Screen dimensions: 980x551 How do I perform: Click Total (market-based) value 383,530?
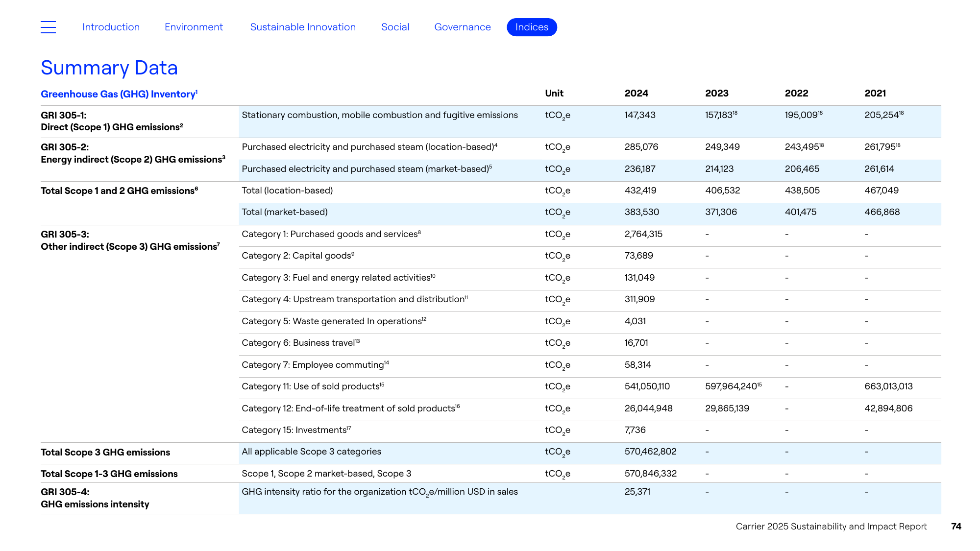pyautogui.click(x=642, y=212)
